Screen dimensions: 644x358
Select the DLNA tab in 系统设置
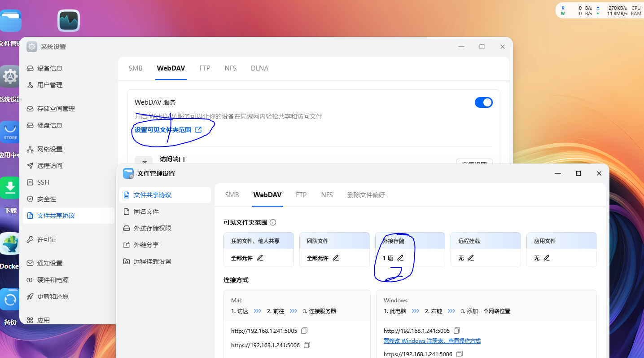(x=259, y=68)
